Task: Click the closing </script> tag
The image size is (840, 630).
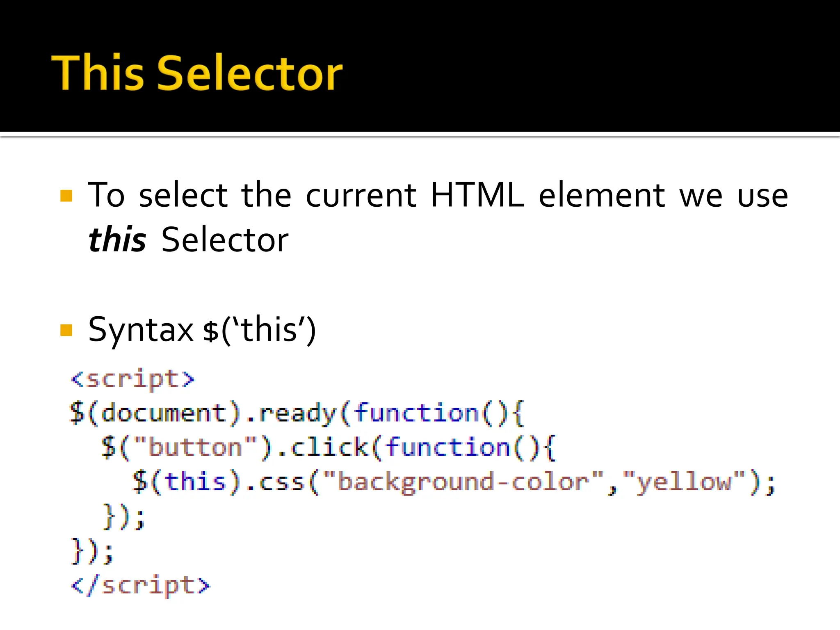Action: (140, 585)
